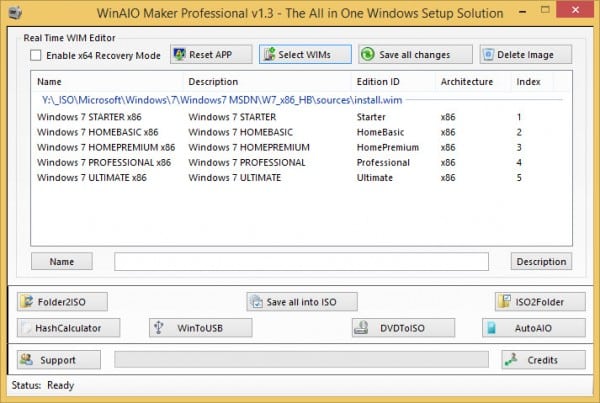Click the Select WIMs icon

[269, 54]
